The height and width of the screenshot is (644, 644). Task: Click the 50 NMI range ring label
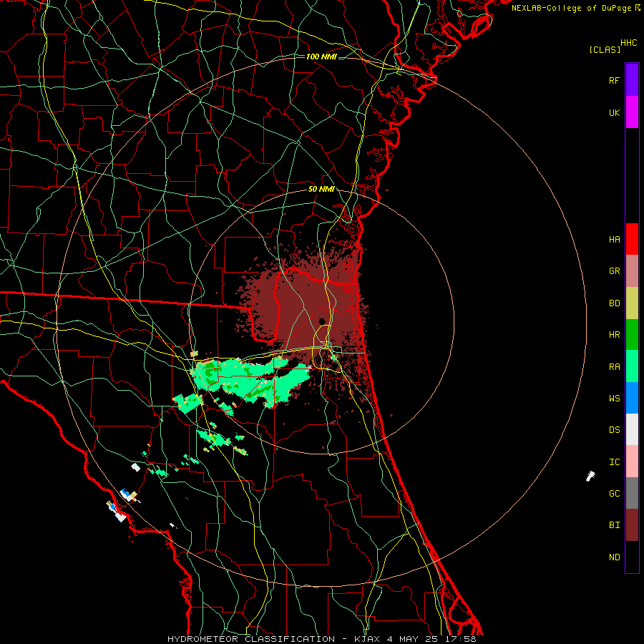pos(321,190)
